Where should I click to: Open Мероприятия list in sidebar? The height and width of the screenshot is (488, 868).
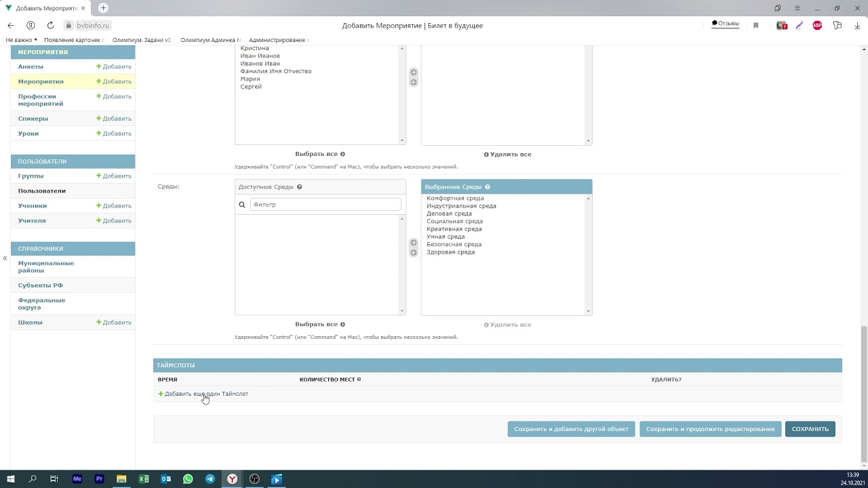coord(41,81)
